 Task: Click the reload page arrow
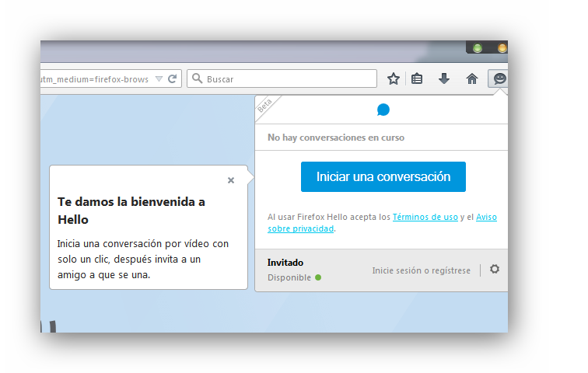pos(172,78)
